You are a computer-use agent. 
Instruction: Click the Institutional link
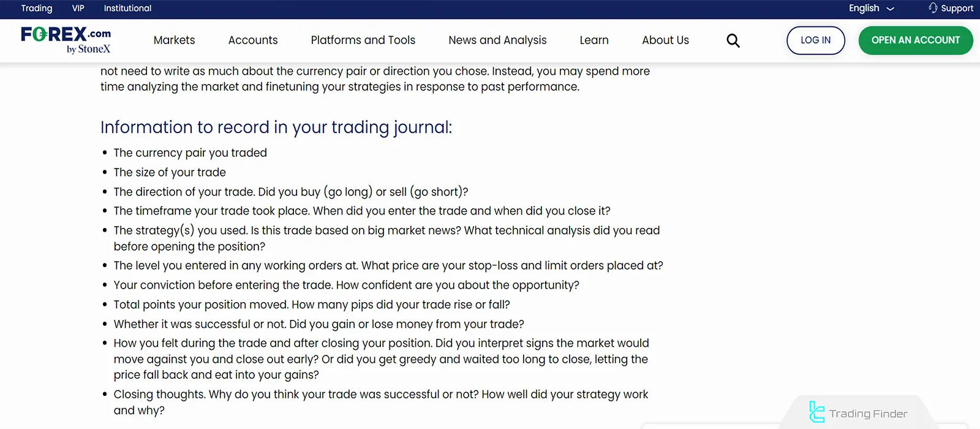coord(127,8)
